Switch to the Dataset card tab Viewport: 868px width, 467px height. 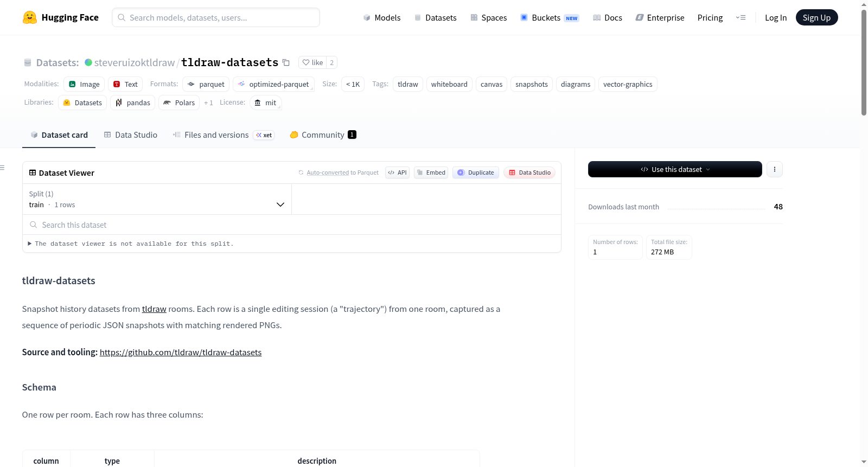(59, 135)
